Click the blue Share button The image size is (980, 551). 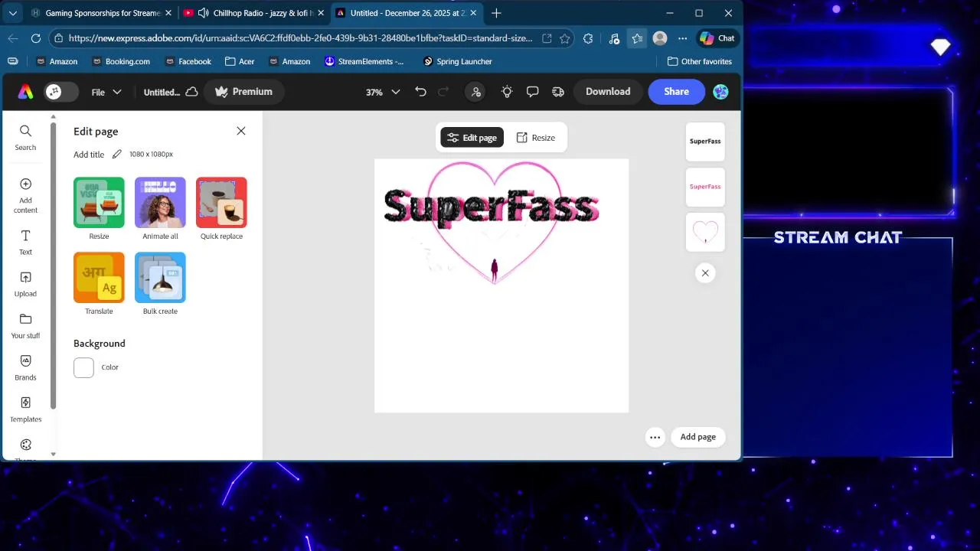pos(676,92)
